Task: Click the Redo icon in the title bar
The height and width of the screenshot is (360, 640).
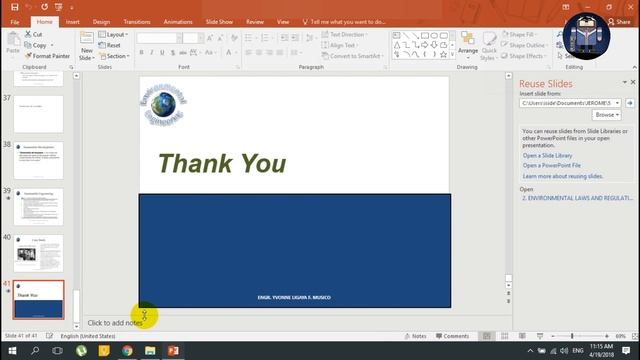Action: (44, 7)
